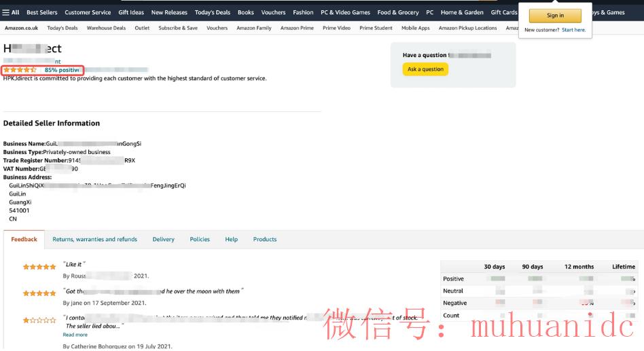This screenshot has height=351, width=644.
Task: Open Customer Service from the navigation bar
Action: 88,12
